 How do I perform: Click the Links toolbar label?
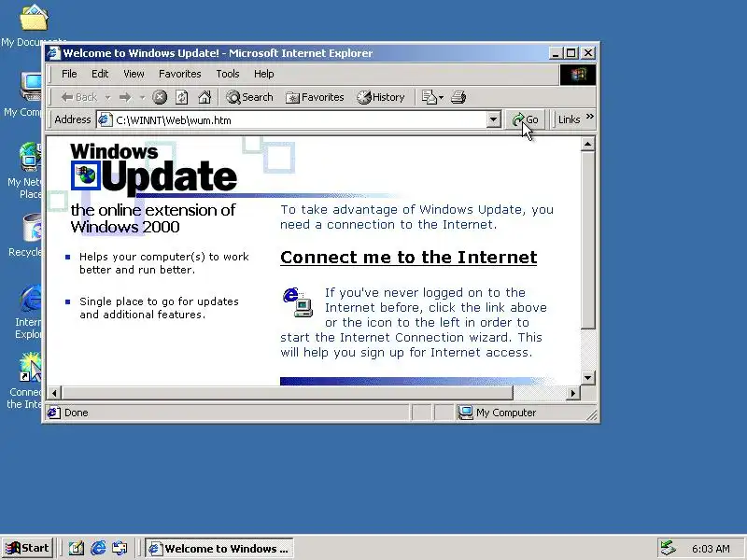click(x=569, y=119)
